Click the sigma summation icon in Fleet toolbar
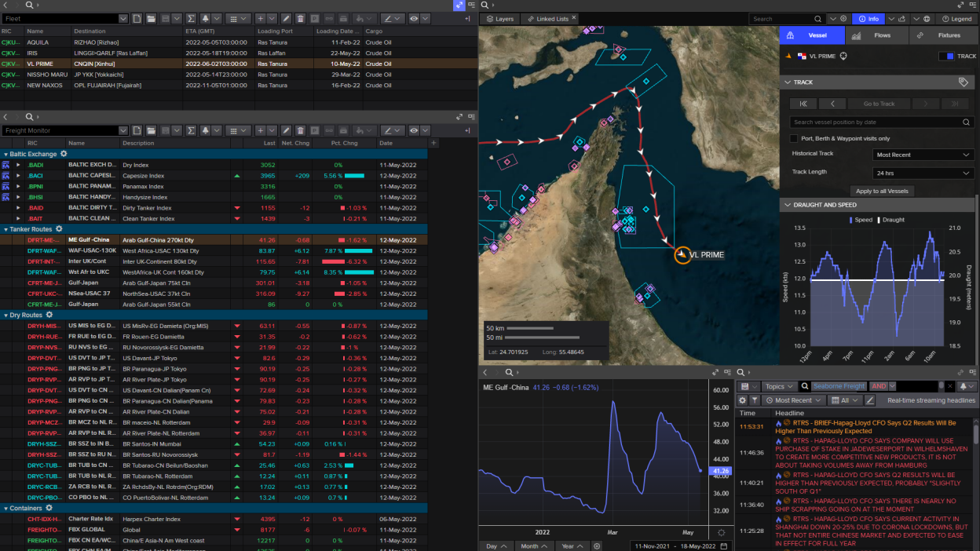This screenshot has height=551, width=980. pos(191,19)
